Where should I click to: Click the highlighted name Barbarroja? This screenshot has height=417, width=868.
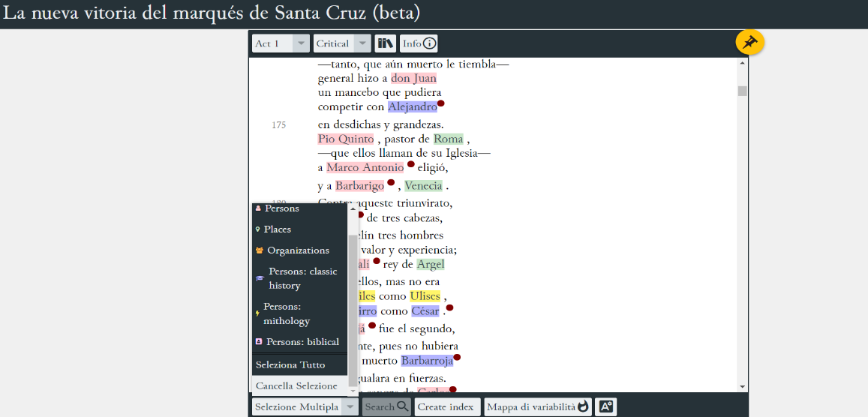tap(428, 361)
